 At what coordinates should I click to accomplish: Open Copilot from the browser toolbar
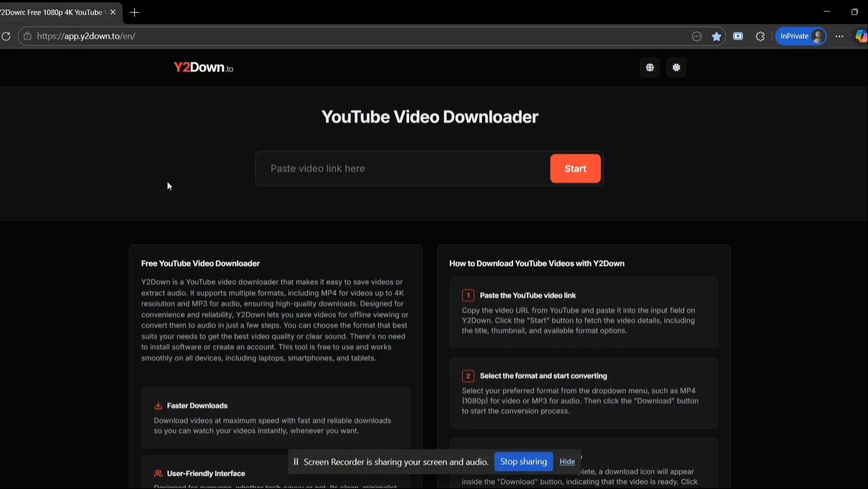coord(860,37)
